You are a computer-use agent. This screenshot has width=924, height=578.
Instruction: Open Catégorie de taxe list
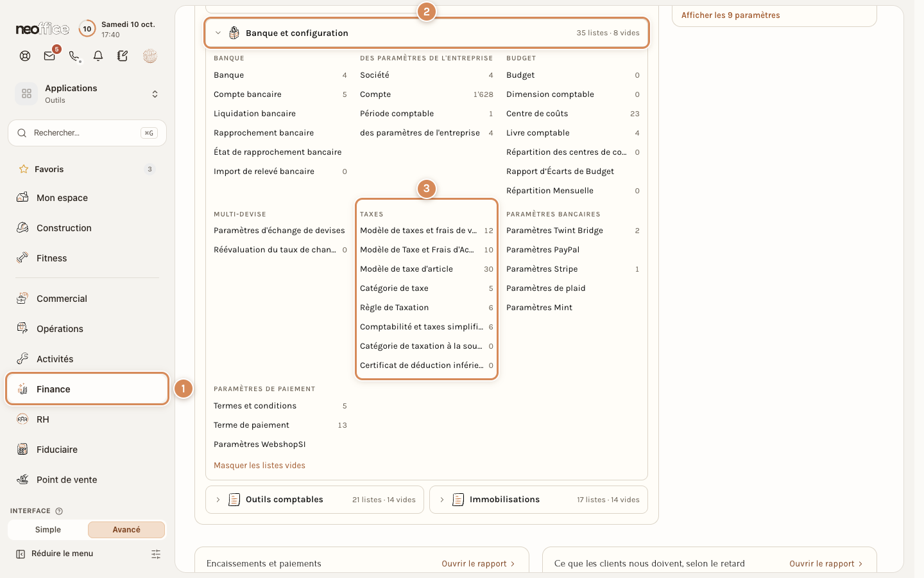tap(427, 288)
